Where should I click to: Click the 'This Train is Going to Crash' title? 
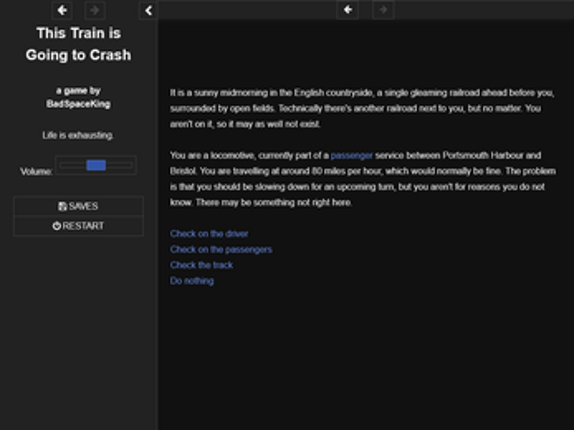78,44
